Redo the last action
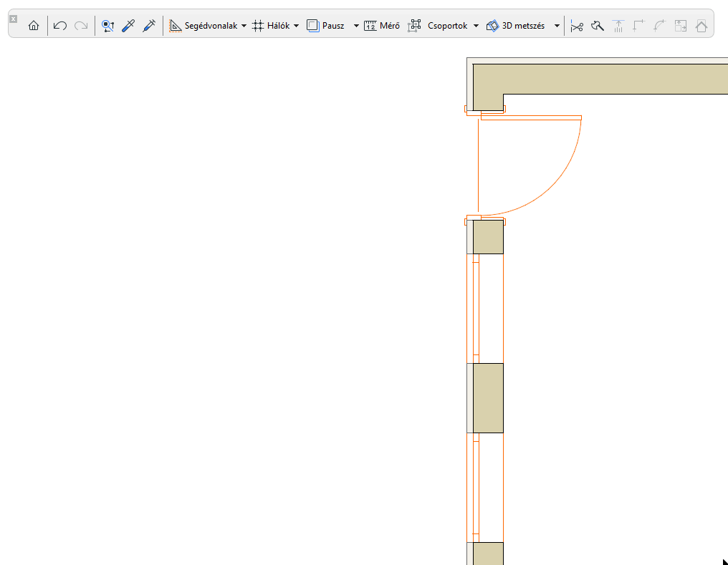This screenshot has width=728, height=565. pos(80,25)
